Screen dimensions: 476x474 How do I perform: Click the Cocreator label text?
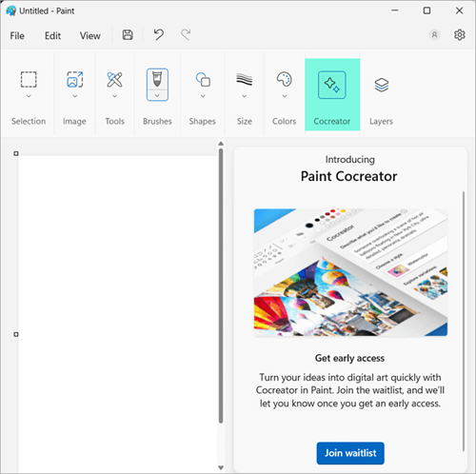pyautogui.click(x=332, y=121)
